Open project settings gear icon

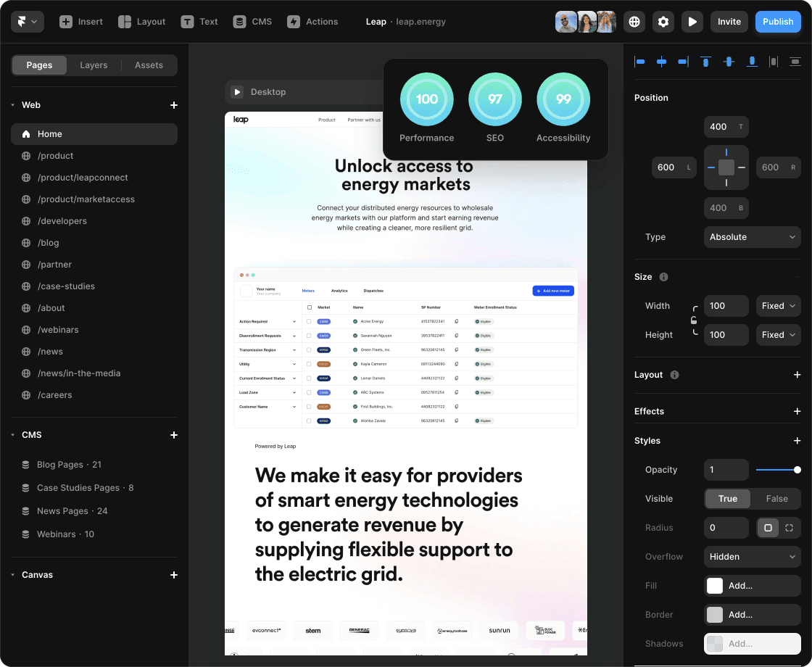(x=663, y=22)
